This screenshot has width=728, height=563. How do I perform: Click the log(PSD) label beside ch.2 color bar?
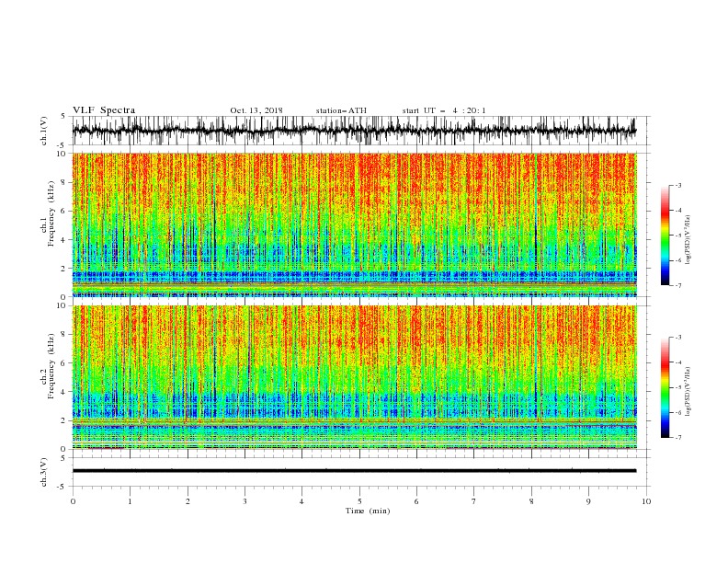[x=688, y=392]
